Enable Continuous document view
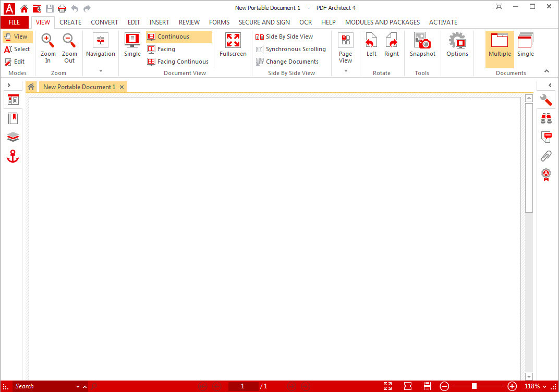This screenshot has width=559, height=392. 179,36
